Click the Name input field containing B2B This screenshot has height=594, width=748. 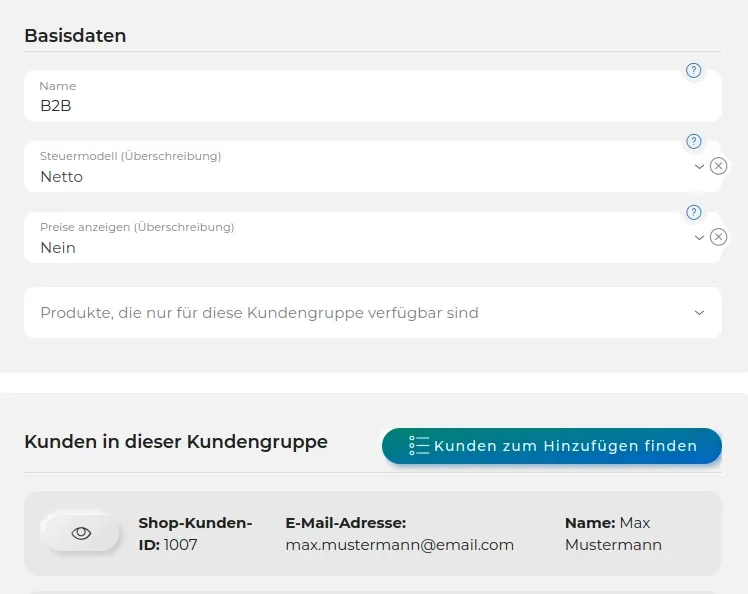point(373,96)
